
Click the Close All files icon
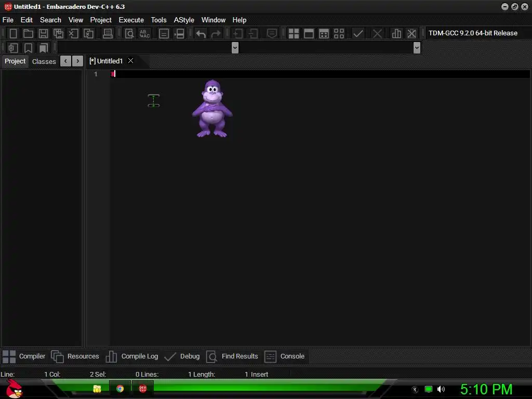[x=88, y=33]
